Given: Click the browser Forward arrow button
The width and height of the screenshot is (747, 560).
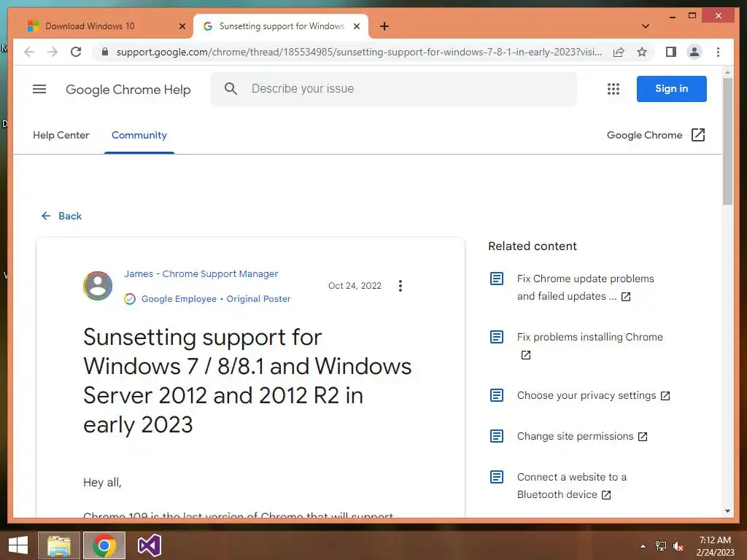Looking at the screenshot, I should pyautogui.click(x=53, y=52).
